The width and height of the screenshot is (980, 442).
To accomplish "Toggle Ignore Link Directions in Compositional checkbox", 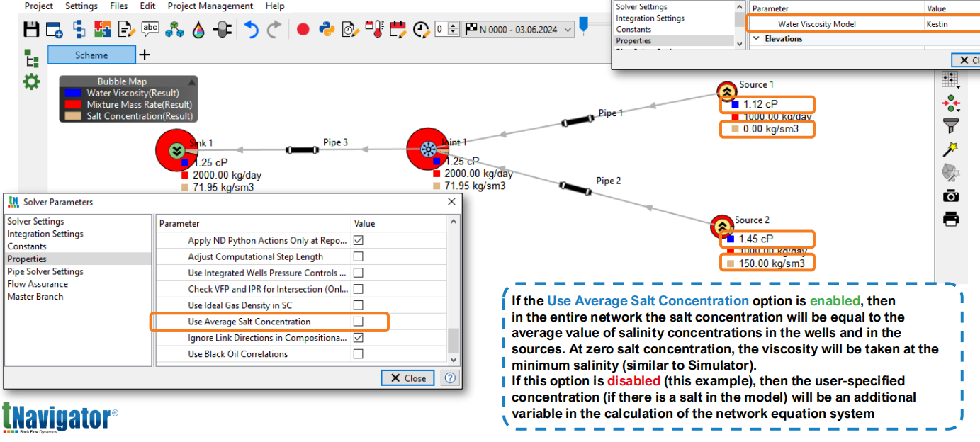I will (359, 338).
